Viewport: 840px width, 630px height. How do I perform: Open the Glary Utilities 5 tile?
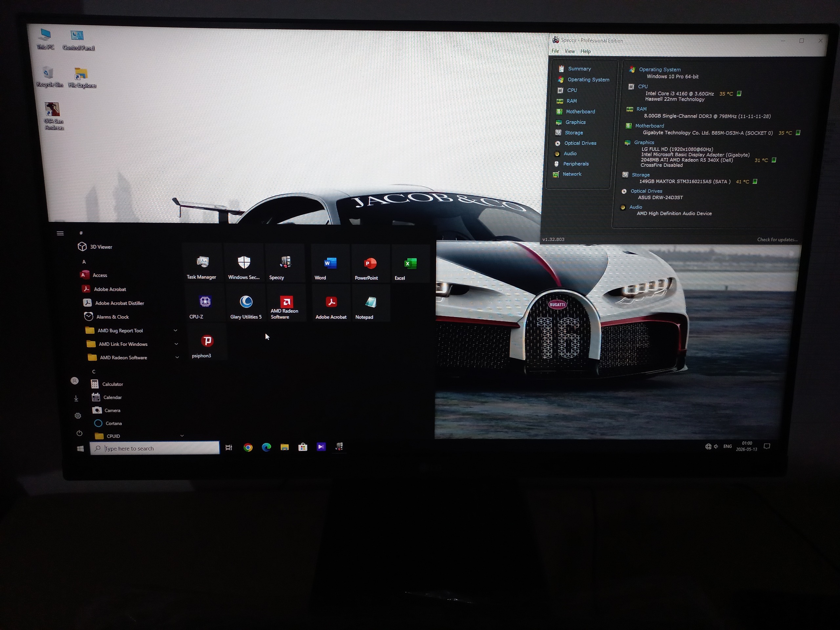pos(246,303)
